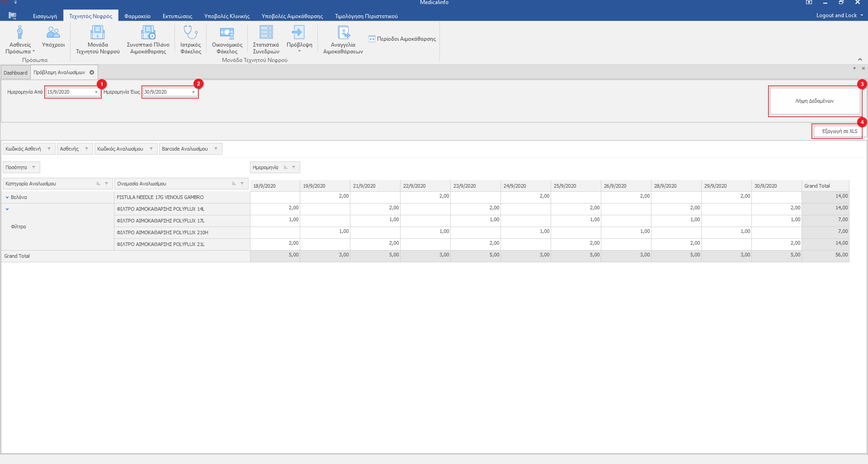Image resolution: width=868 pixels, height=464 pixels.
Task: Click the Λήψη Δεδομένων button
Action: [x=814, y=101]
